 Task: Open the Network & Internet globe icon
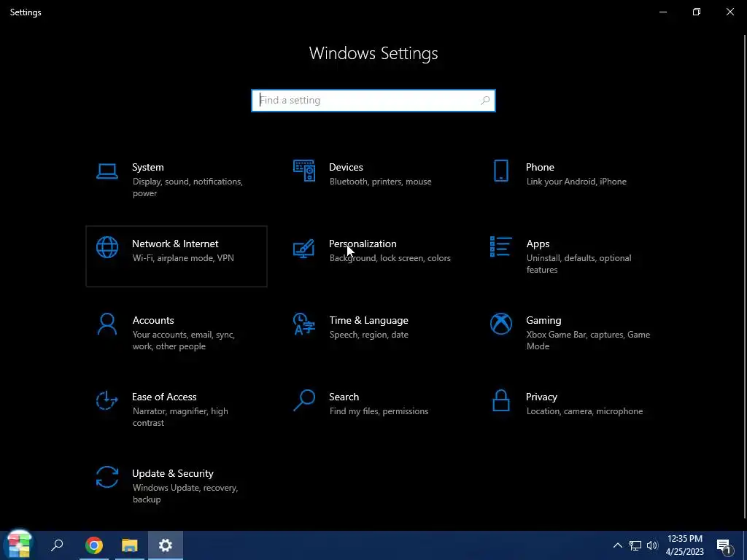tap(107, 247)
